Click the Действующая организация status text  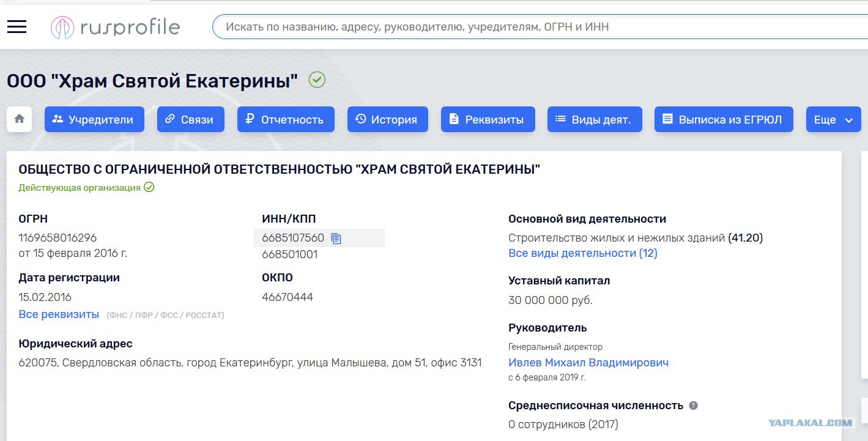coord(80,188)
